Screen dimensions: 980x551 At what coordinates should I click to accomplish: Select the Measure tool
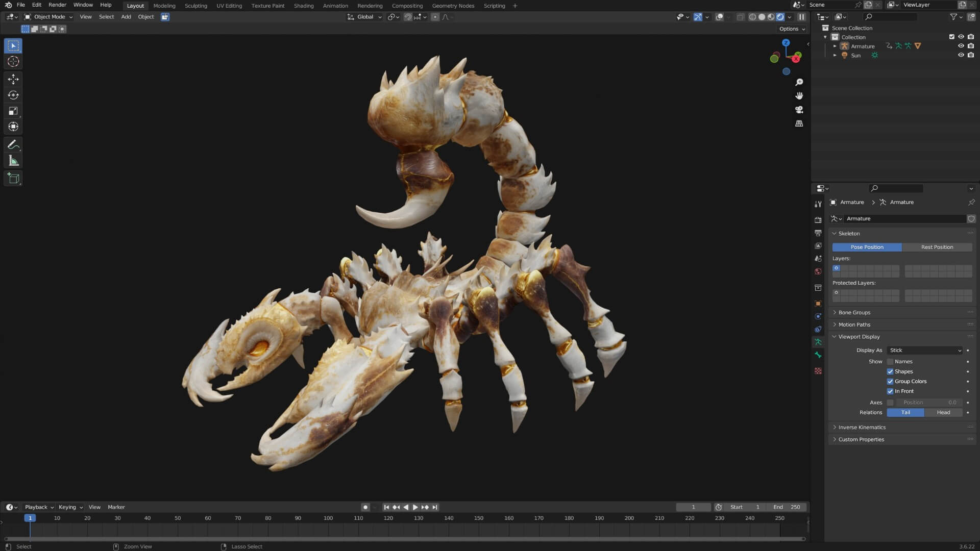[13, 161]
